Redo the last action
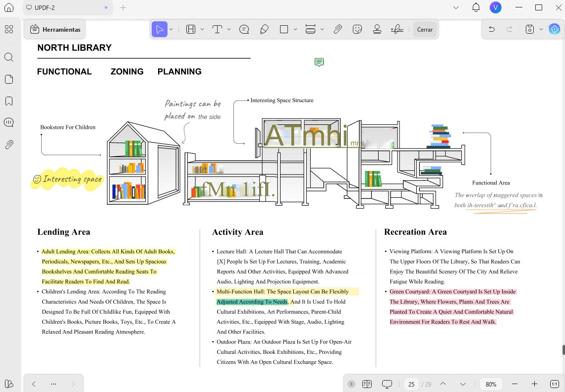Screen dimensions: 565x392 509,29
